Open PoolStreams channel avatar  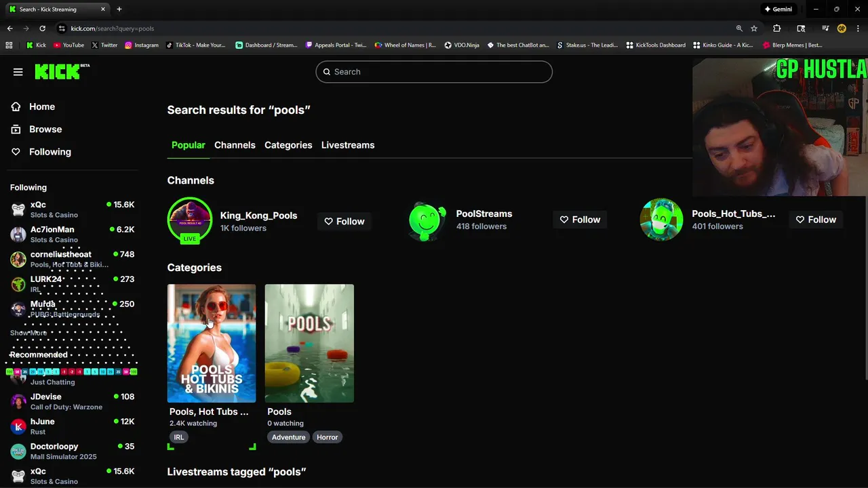(x=427, y=220)
